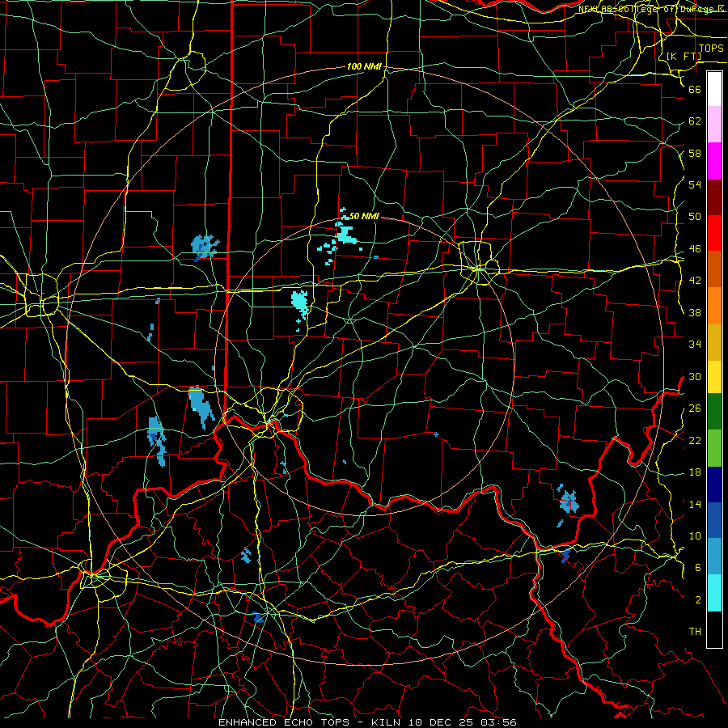Pick the bright orange legend swatch
This screenshot has height=728, width=728.
coord(714,305)
